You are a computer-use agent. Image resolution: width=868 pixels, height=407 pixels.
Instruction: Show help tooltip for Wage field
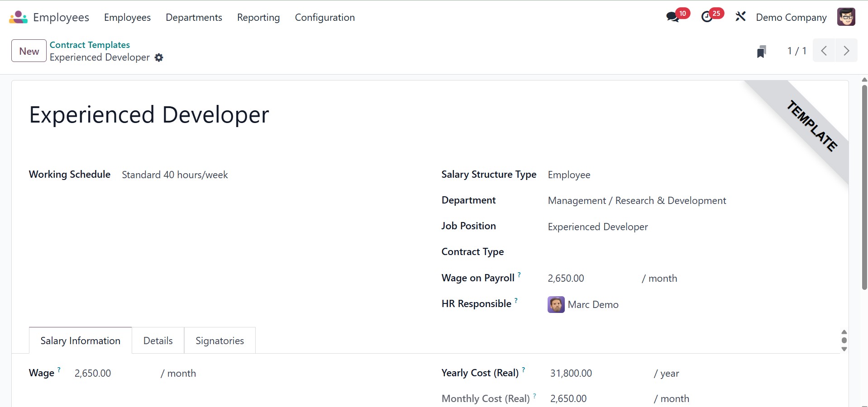pyautogui.click(x=59, y=369)
